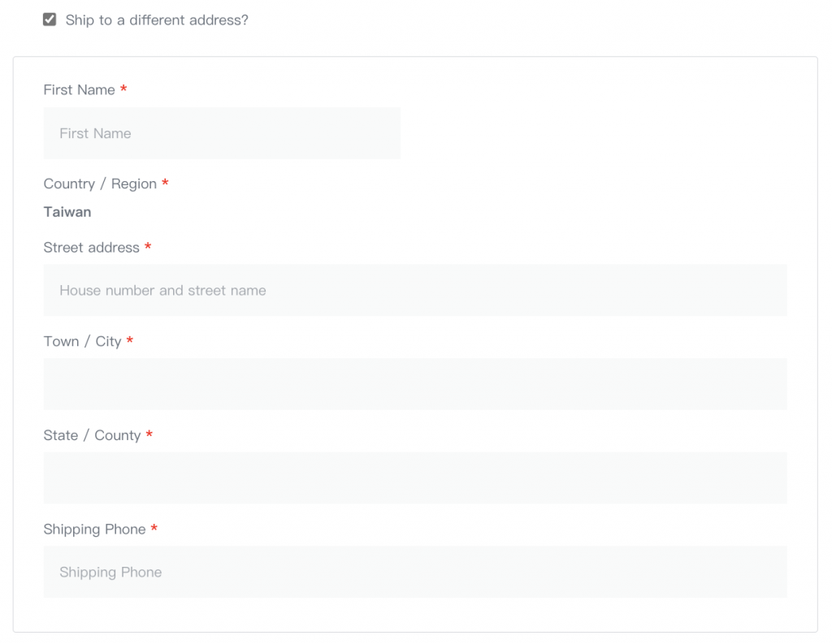
Task: Click the State / County label
Action: click(x=92, y=435)
